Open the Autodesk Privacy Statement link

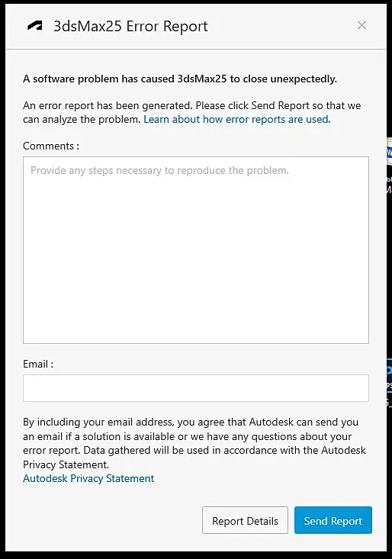point(88,478)
